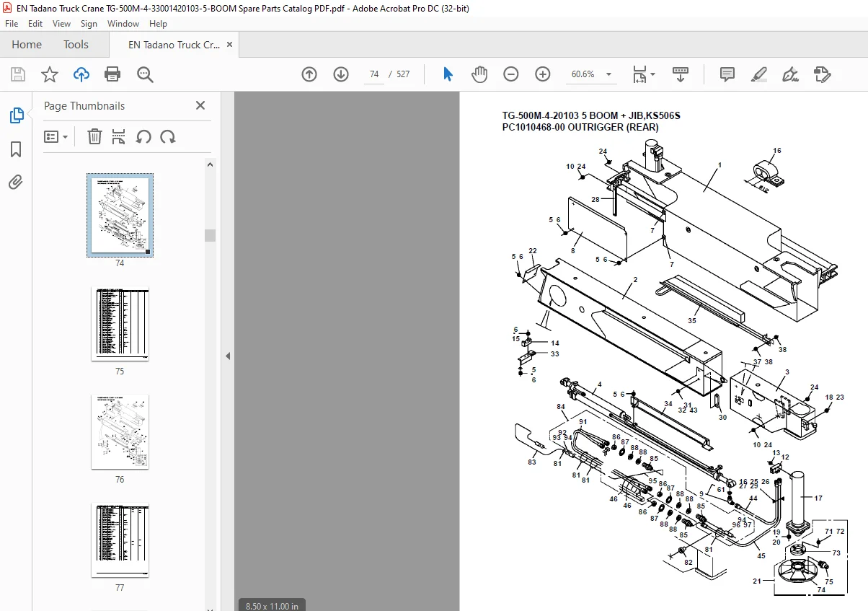
Task: Add a sticky note comment
Action: [727, 74]
